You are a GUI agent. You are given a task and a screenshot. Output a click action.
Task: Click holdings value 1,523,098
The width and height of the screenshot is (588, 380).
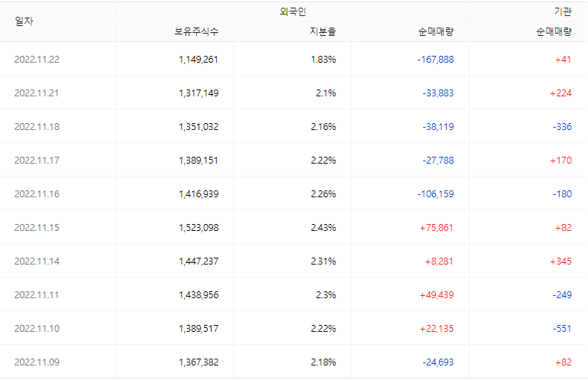point(199,228)
